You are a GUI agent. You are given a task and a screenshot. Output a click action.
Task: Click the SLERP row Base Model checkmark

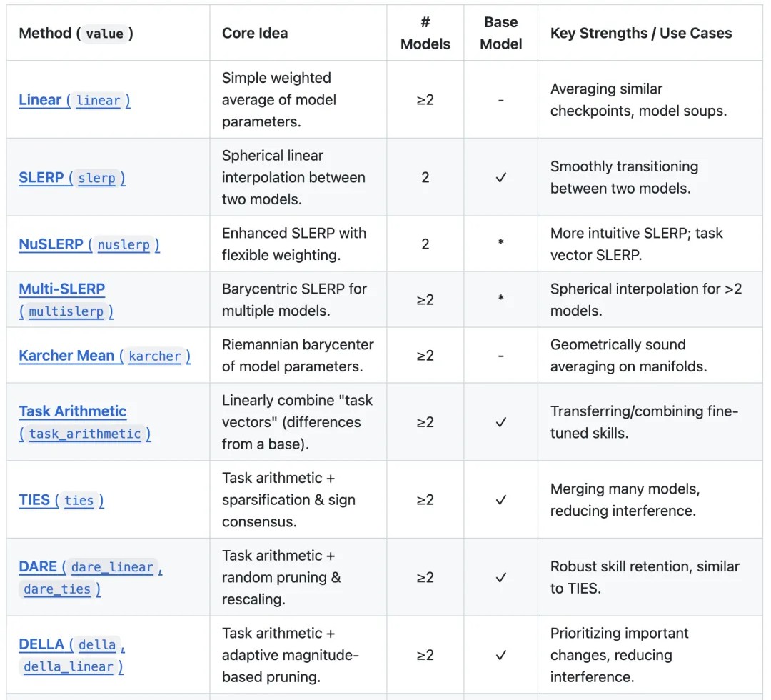click(500, 178)
